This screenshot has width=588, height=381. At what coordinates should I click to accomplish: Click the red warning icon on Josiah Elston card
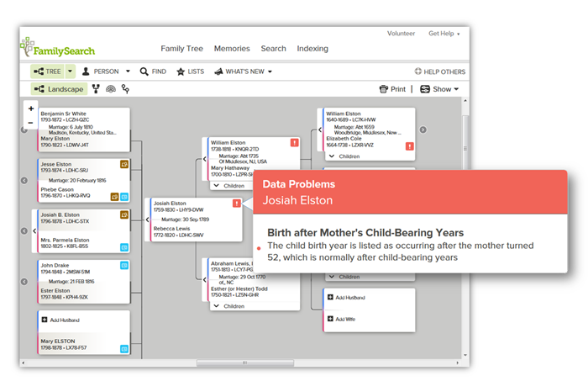tap(237, 203)
